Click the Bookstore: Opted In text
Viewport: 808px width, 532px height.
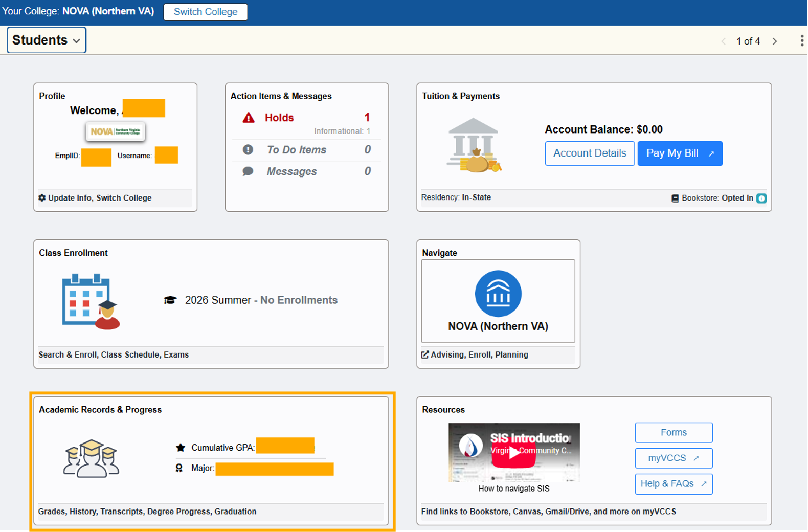[717, 198]
